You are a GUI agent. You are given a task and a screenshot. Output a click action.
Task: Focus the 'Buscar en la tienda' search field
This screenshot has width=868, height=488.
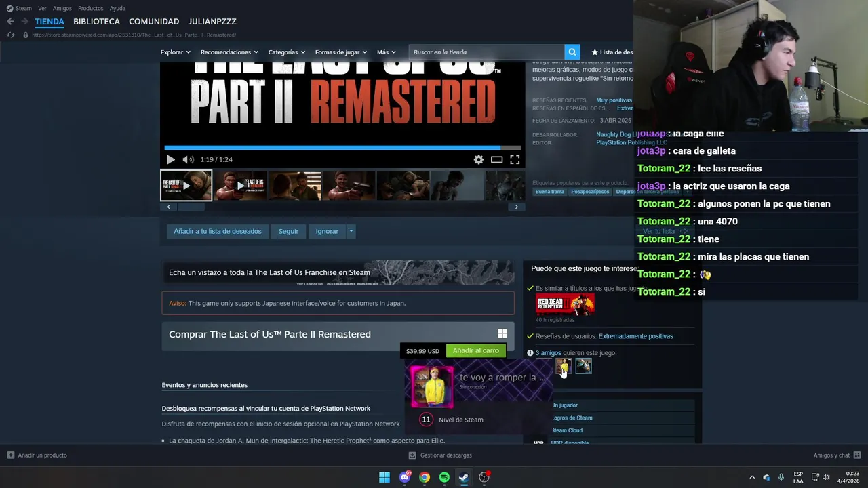(x=486, y=52)
